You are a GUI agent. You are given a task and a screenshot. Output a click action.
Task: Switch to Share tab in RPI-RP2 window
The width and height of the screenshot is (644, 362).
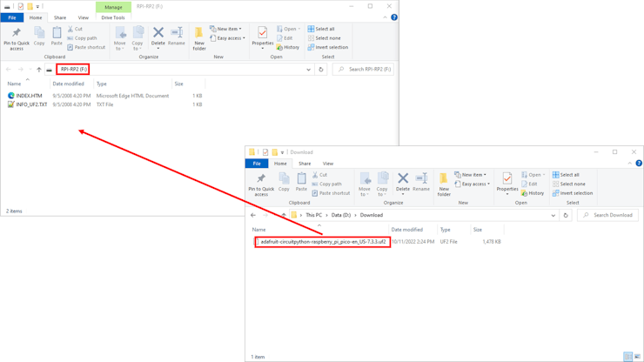(x=60, y=17)
